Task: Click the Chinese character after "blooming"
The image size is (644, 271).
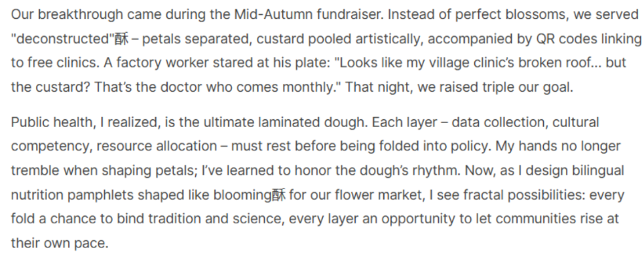Action: pyautogui.click(x=279, y=195)
